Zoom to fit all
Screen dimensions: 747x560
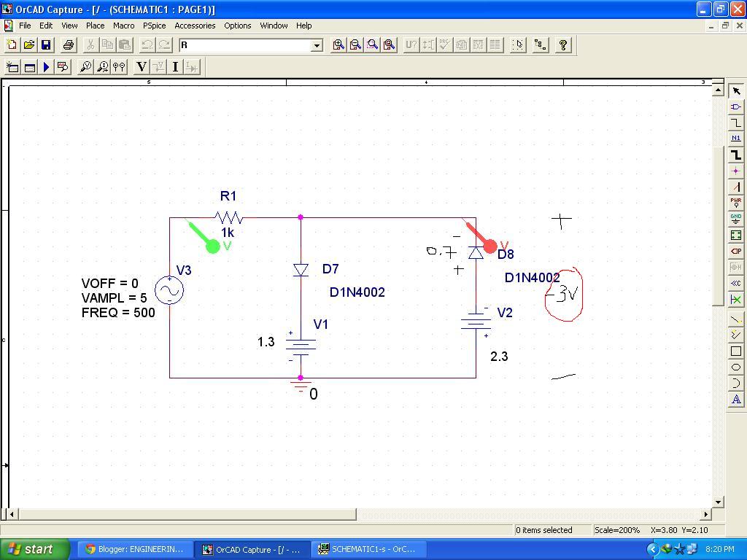tap(390, 44)
